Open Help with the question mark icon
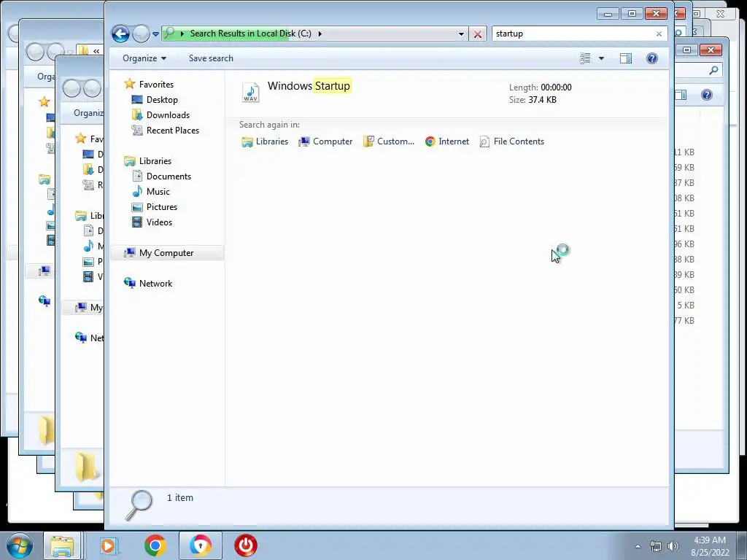747x560 pixels. point(651,58)
